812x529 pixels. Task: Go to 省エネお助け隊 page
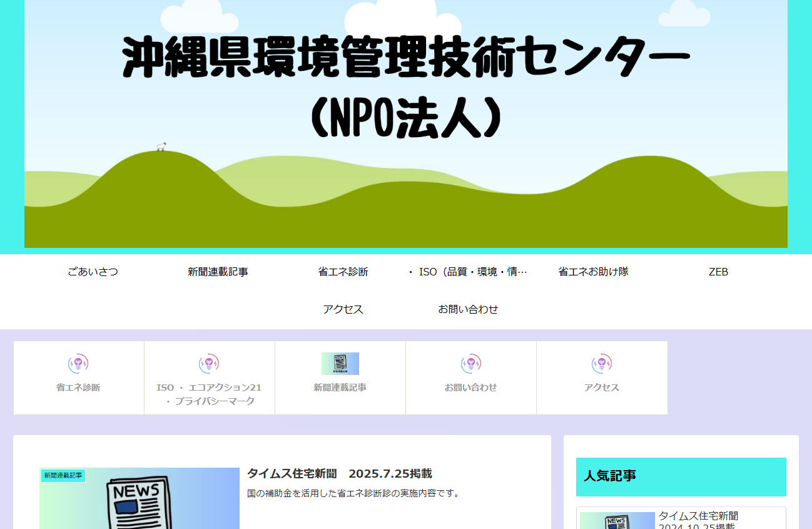coord(593,272)
